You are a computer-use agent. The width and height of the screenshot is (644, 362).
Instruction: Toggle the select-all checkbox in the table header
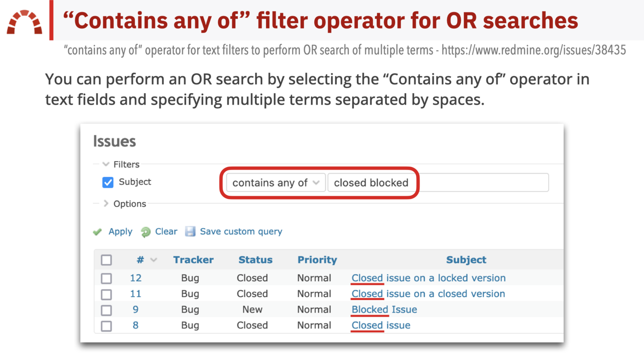106,260
